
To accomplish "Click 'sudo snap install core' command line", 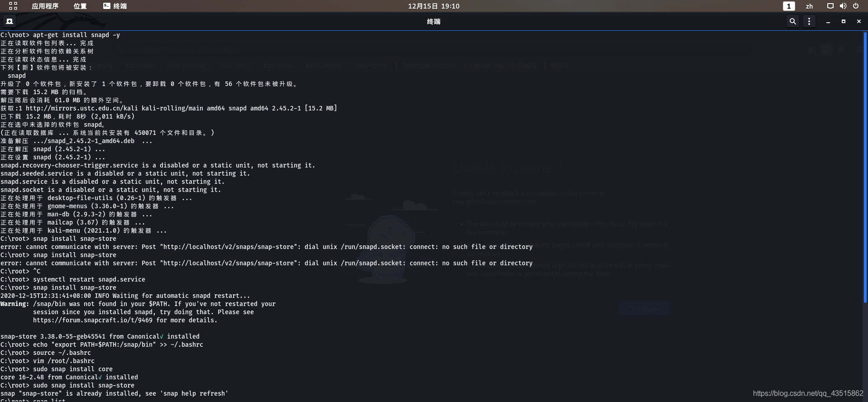I will tap(57, 369).
